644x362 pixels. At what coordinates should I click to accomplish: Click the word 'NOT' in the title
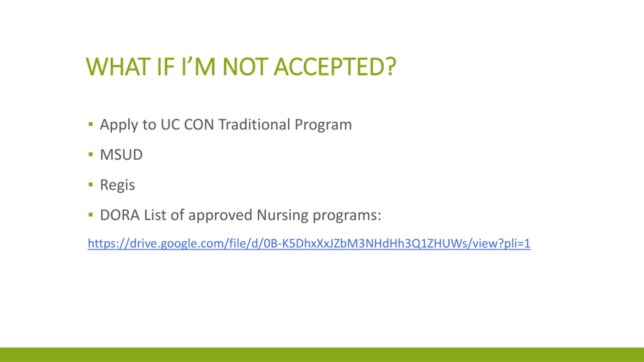tap(243, 67)
